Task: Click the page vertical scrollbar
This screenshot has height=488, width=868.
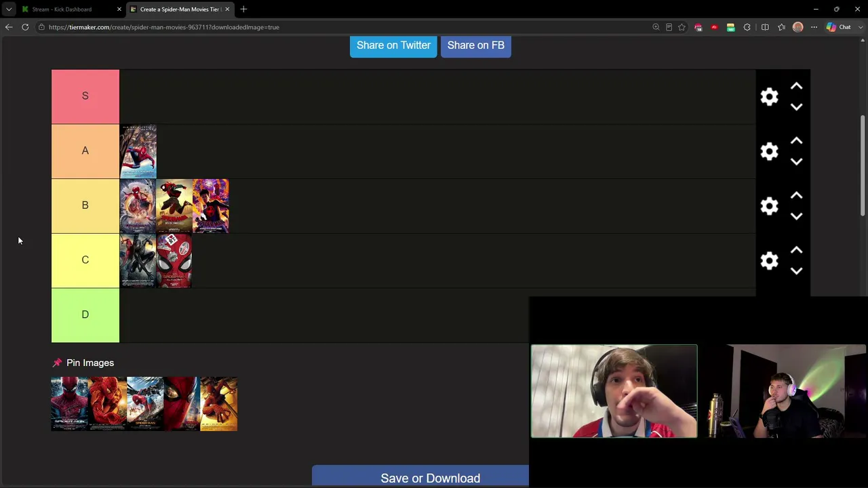Action: click(x=863, y=166)
